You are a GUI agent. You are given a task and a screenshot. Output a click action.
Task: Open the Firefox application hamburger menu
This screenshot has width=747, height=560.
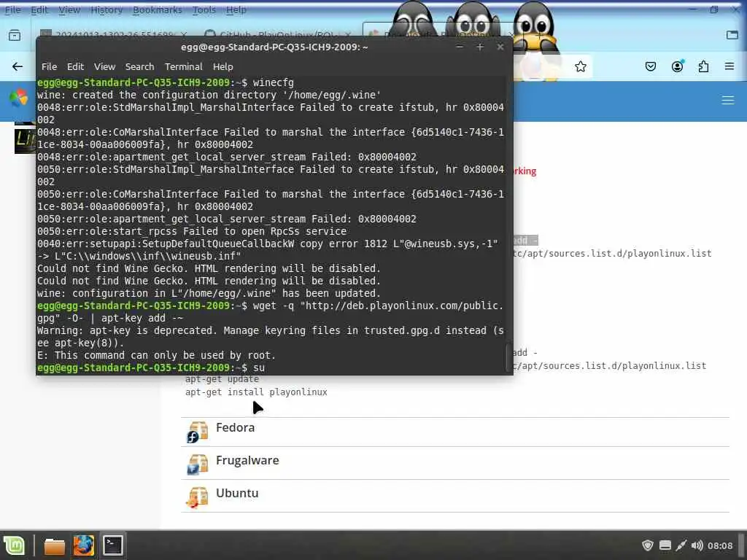pyautogui.click(x=729, y=66)
